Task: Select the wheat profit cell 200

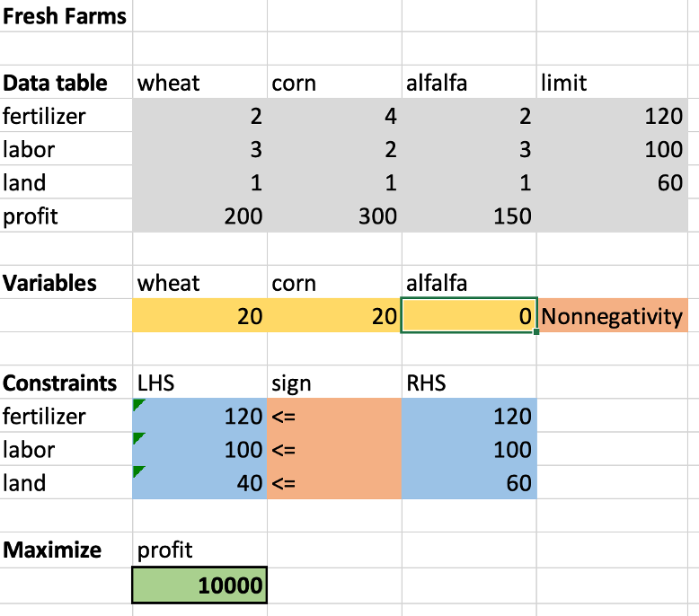Action: [199, 216]
